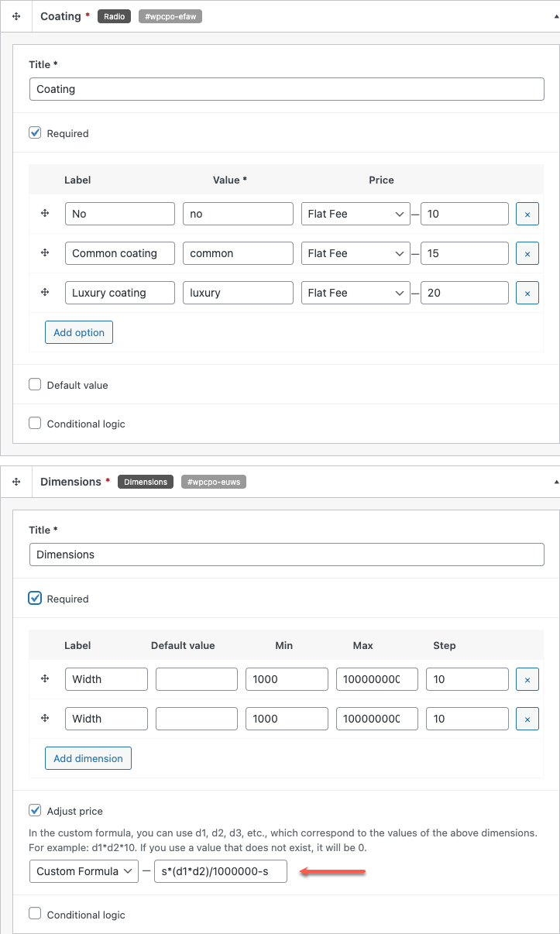Viewport: 560px width, 934px height.
Task: Click the move handle of the No option row
Action: pyautogui.click(x=45, y=213)
